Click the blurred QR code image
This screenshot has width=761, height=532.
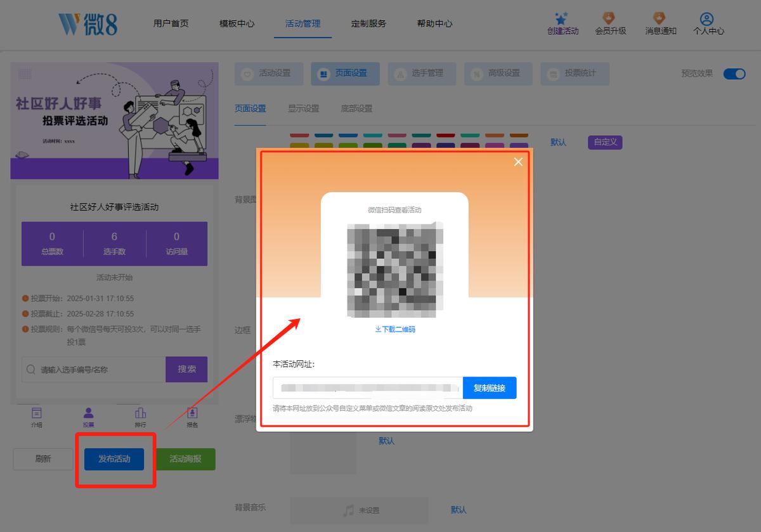click(394, 269)
